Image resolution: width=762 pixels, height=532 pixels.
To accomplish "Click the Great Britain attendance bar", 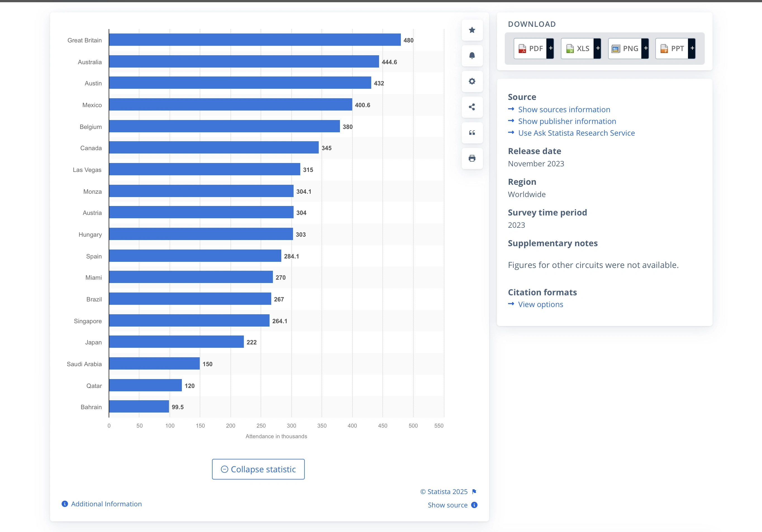I will pyautogui.click(x=254, y=40).
